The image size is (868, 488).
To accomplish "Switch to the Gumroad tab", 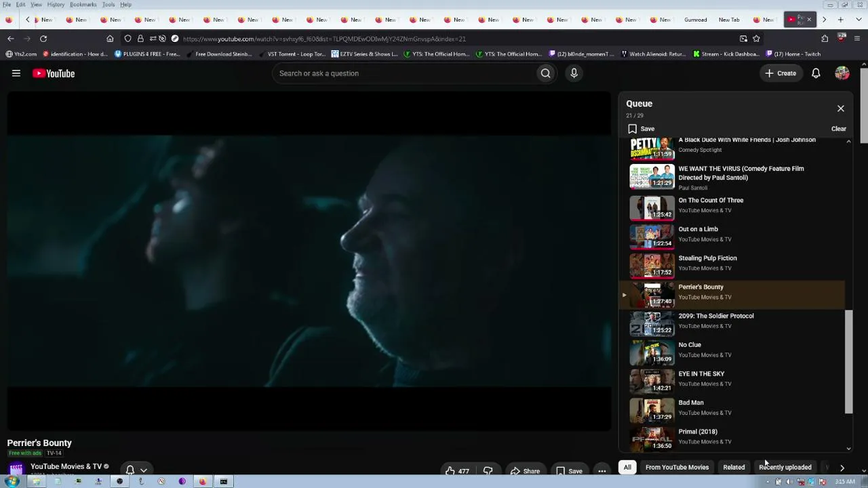I will [696, 20].
